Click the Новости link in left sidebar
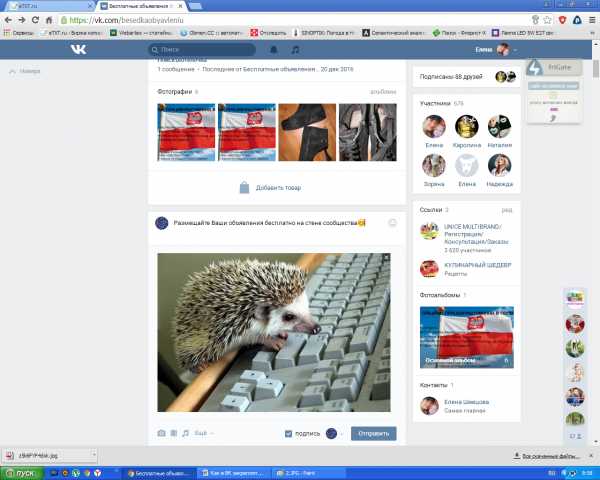 pyautogui.click(x=25, y=71)
